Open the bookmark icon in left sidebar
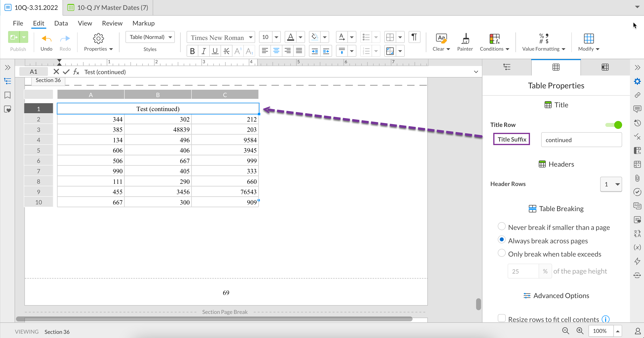The height and width of the screenshot is (338, 644). tap(7, 95)
